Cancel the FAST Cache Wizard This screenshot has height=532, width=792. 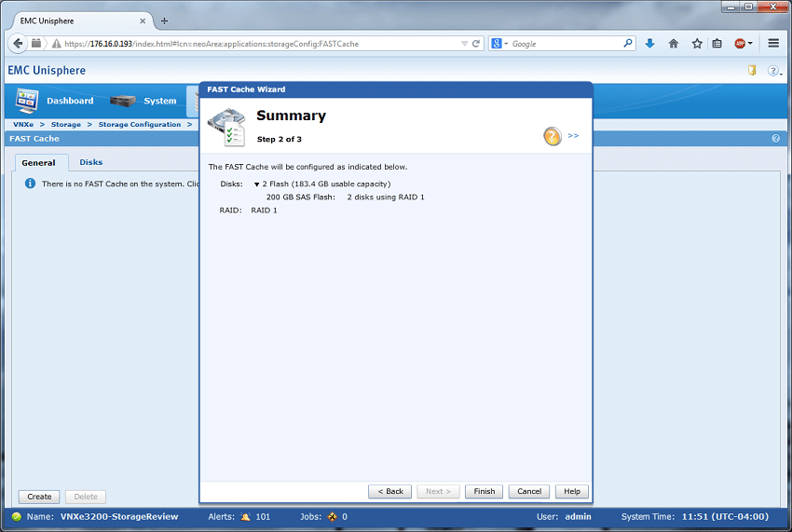coord(529,491)
